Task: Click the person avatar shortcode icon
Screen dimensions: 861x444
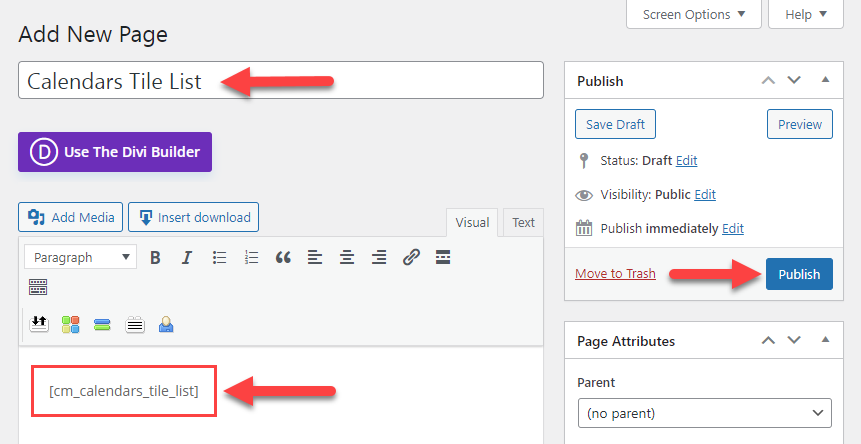Action: click(x=166, y=324)
